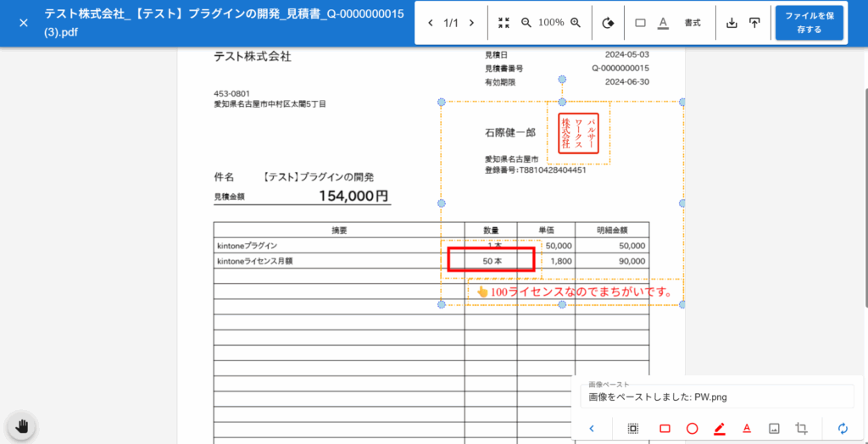
Task: Go to the previous page
Action: click(431, 23)
